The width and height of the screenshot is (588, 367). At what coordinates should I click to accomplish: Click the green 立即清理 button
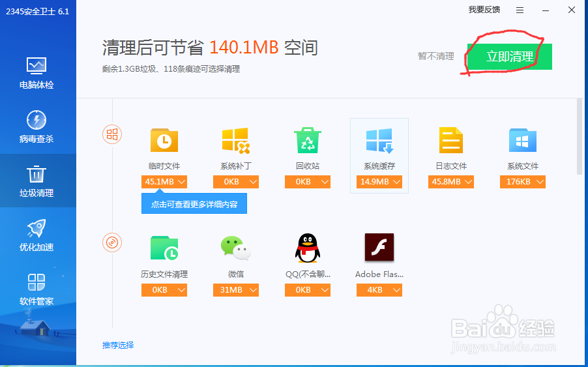click(x=510, y=57)
